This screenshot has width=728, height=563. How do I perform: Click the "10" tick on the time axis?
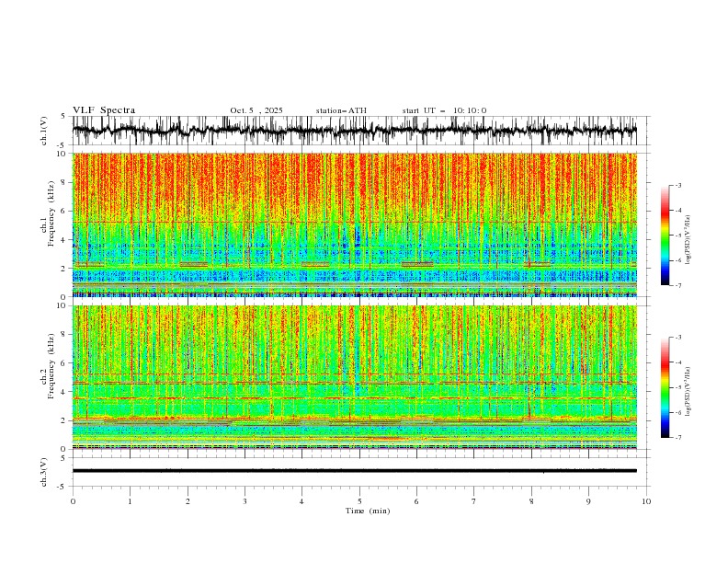click(x=646, y=501)
